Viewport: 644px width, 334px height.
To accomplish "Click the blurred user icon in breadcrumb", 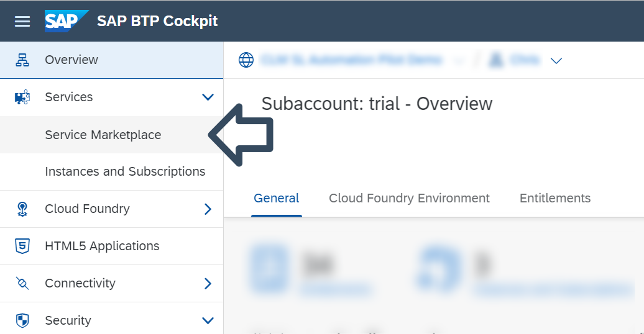I will point(495,60).
